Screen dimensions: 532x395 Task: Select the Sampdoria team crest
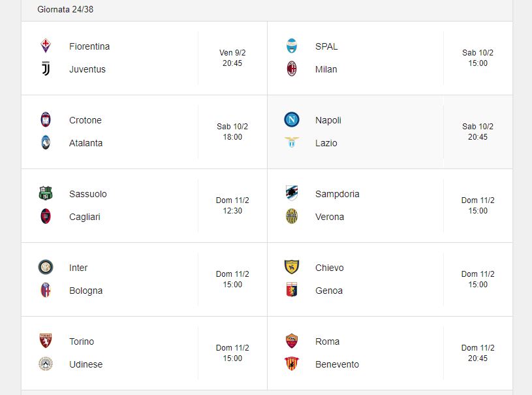pyautogui.click(x=291, y=193)
